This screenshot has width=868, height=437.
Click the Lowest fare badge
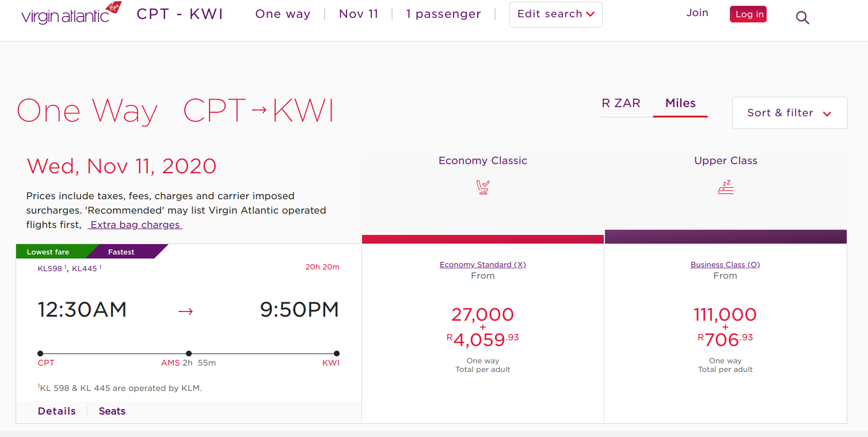[x=48, y=252]
